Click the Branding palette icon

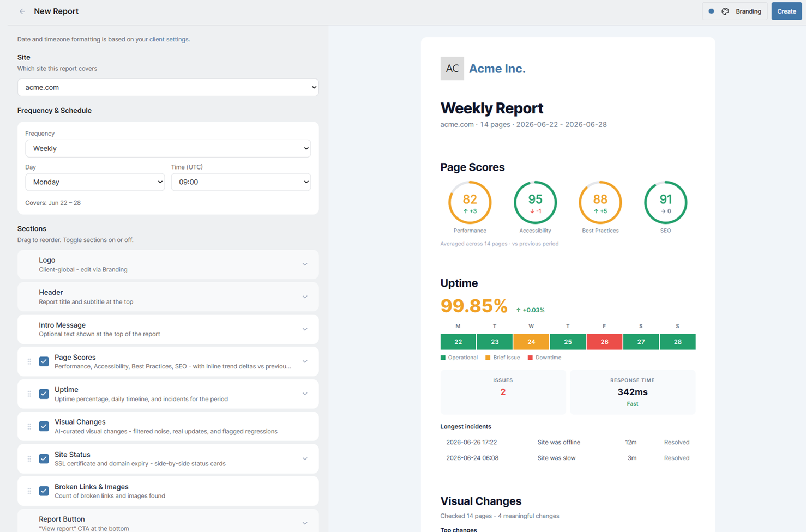725,11
